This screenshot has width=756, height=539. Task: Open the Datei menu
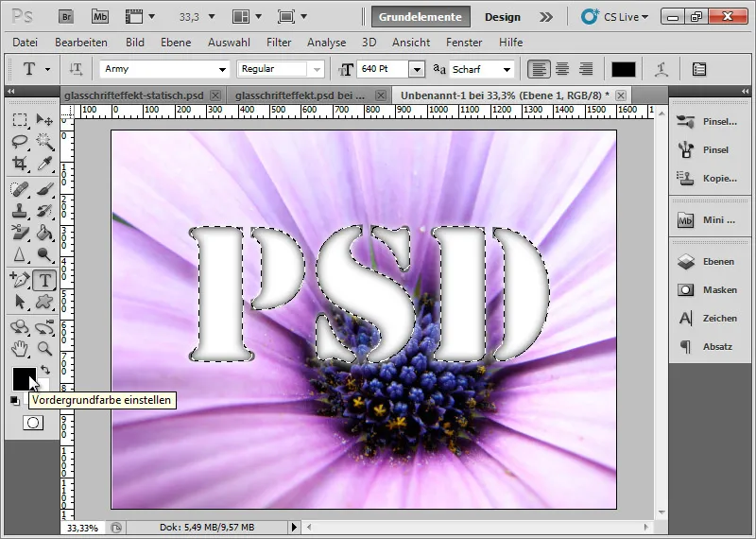point(26,43)
